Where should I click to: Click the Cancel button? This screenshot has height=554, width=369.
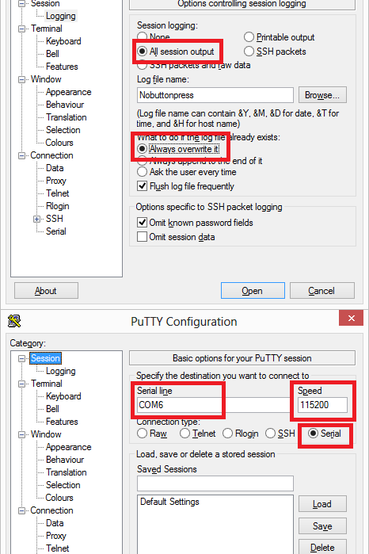[x=322, y=290]
